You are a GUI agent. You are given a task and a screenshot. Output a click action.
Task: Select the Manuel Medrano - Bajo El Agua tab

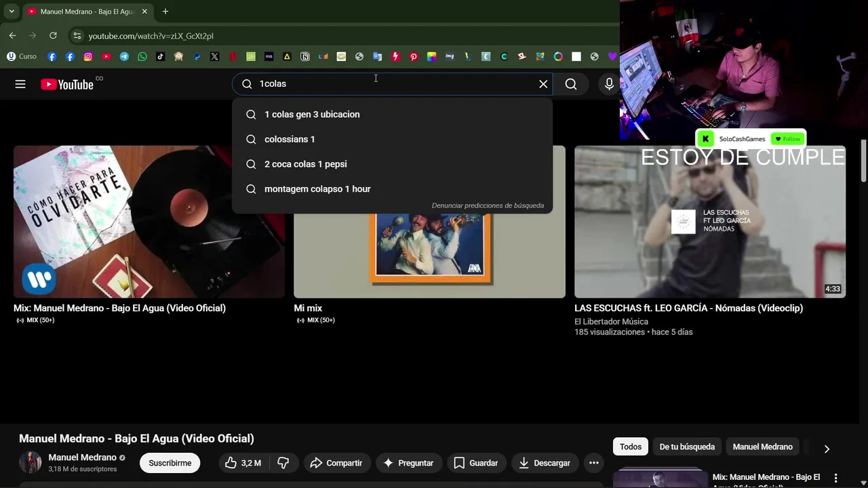(x=87, y=12)
